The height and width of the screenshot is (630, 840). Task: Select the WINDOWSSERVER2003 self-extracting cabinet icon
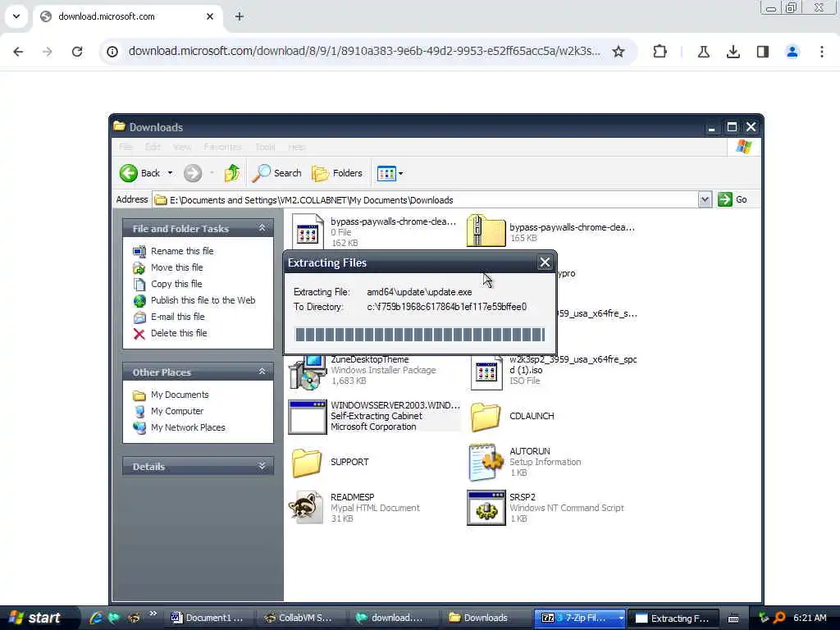tap(308, 417)
